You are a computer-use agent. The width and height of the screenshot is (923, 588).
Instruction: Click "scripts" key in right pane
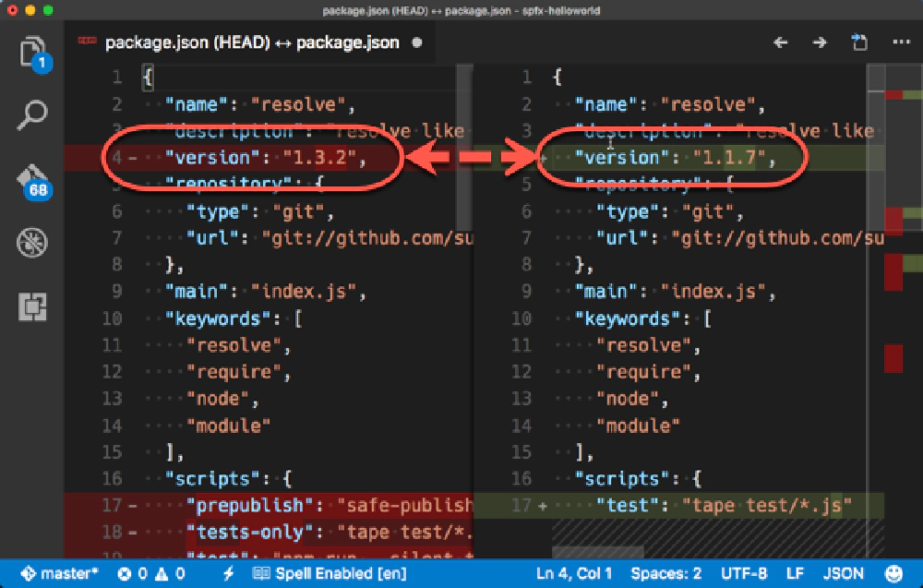point(623,478)
